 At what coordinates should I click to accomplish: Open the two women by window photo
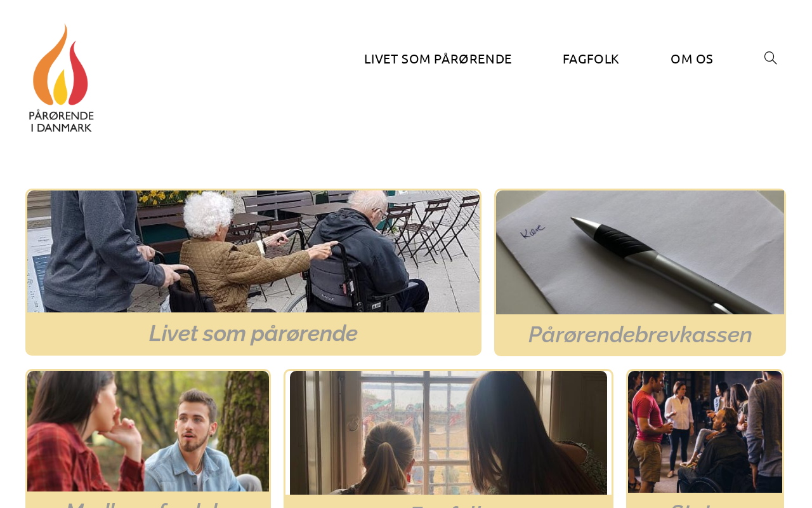pos(449,432)
